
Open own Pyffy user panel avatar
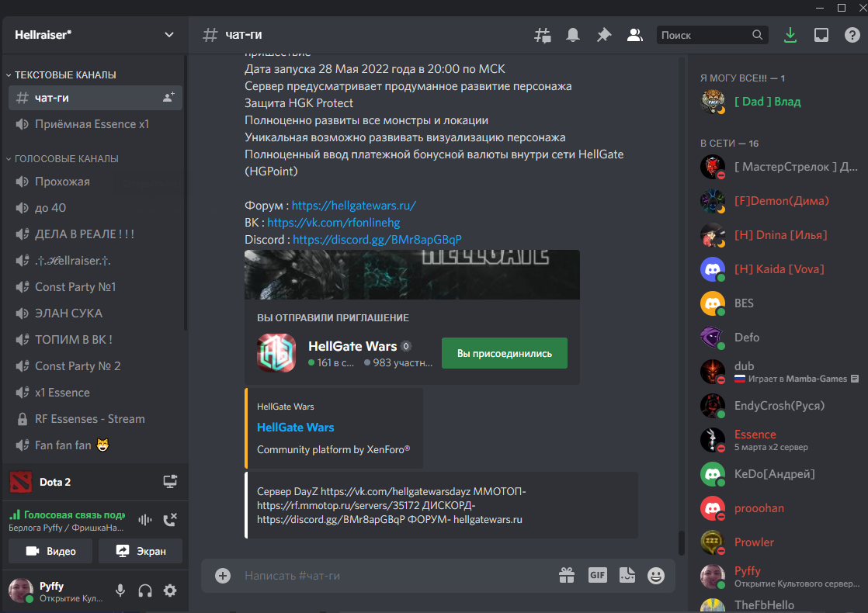coord(21,590)
